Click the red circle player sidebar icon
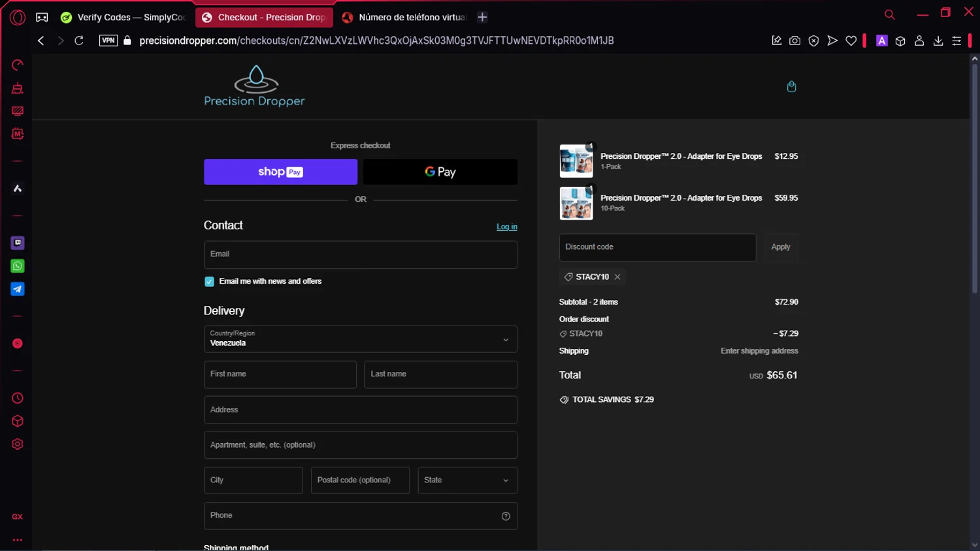The image size is (980, 551). pos(18,344)
